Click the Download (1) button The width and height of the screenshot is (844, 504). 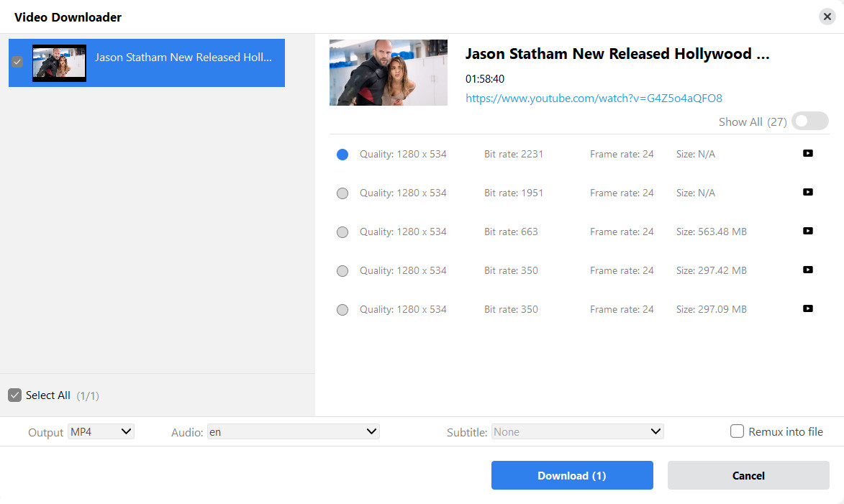[x=572, y=475]
